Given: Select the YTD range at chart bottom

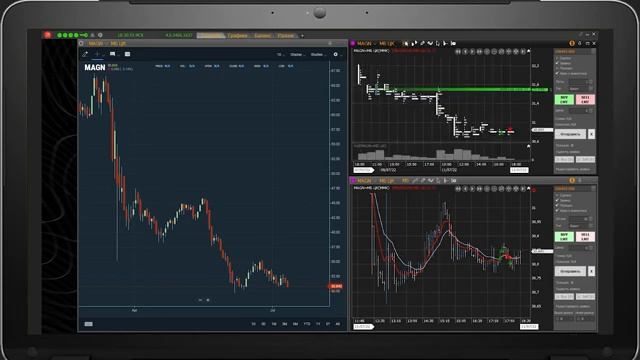Looking at the screenshot, I should (307, 324).
